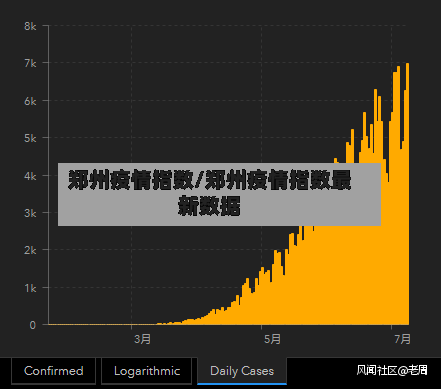Click the 8k y-axis label
Viewport: 441px width, 389px height.
tap(30, 26)
